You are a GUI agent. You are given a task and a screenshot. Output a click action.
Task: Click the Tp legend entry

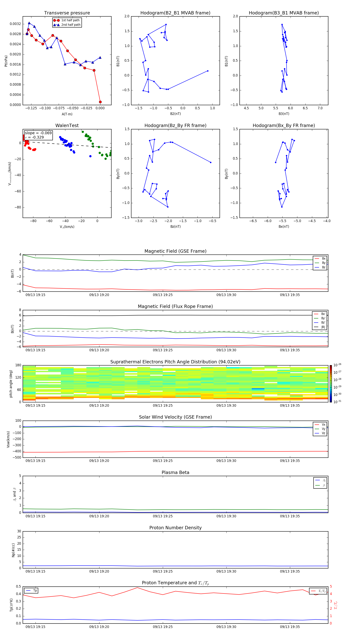click(31, 591)
